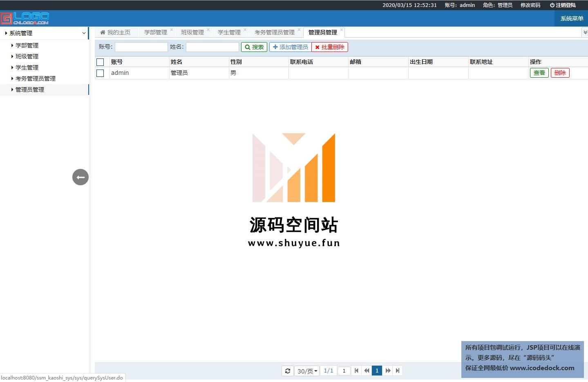Select the 管理员管理 tab
Viewport: 588px width, 382px height.
323,32
